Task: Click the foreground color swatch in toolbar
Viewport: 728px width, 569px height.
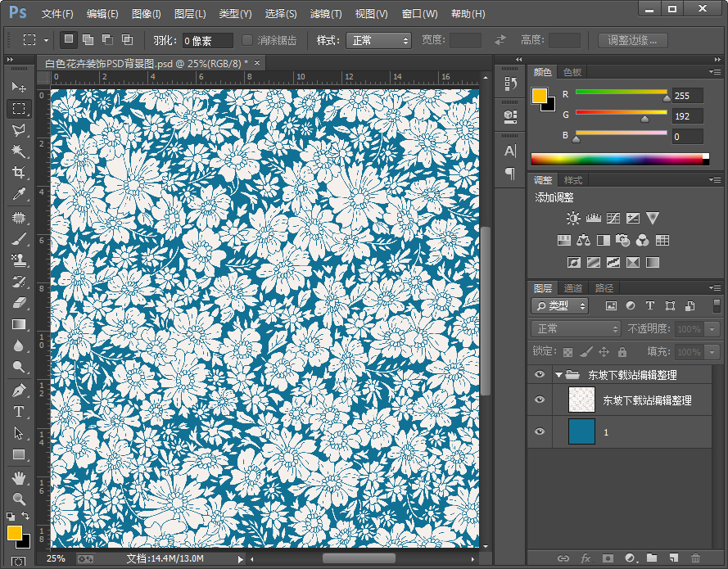Action: point(14,533)
